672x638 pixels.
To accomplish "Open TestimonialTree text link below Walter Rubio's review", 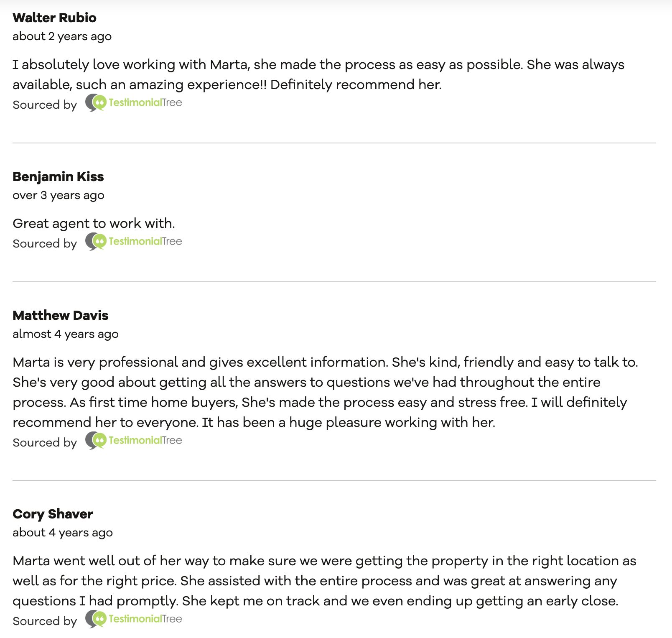I will pos(145,102).
